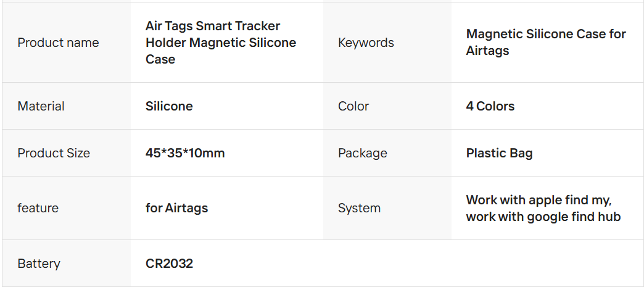The image size is (644, 287).
Task: Click the 'Package' label cell
Action: pos(363,153)
